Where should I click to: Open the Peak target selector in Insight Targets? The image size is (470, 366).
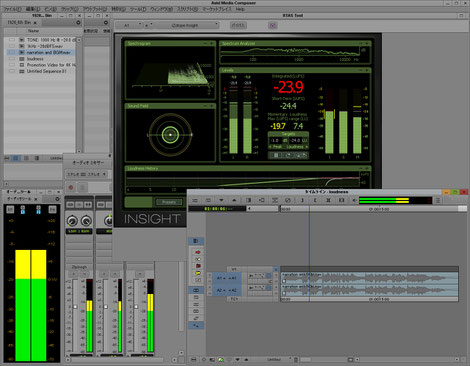[x=275, y=147]
